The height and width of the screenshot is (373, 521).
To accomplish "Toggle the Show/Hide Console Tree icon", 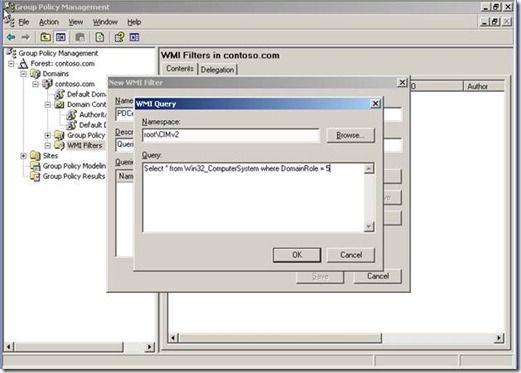I will click(61, 37).
